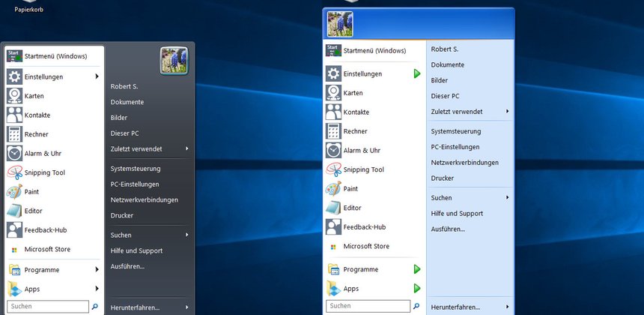Open Editor icon in right blue menu
The height and width of the screenshot is (315, 644).
(x=333, y=208)
